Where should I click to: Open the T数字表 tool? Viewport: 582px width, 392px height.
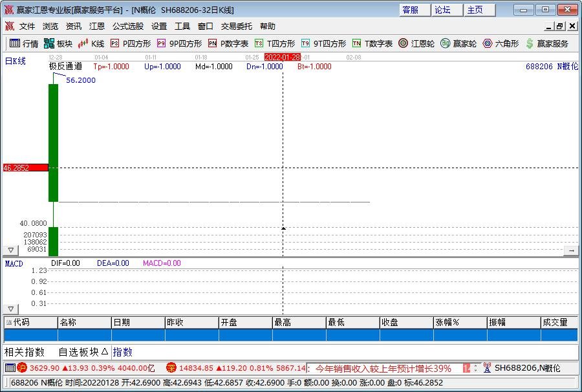click(372, 43)
